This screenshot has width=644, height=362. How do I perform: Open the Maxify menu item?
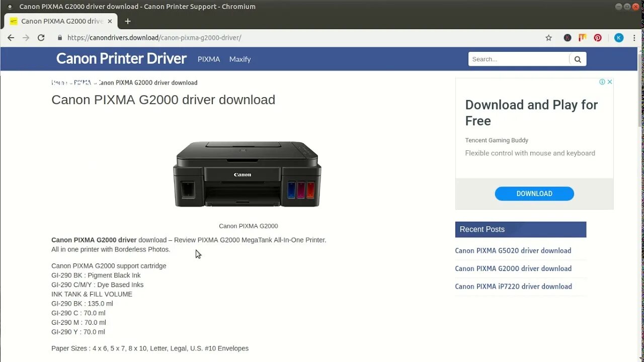point(240,59)
